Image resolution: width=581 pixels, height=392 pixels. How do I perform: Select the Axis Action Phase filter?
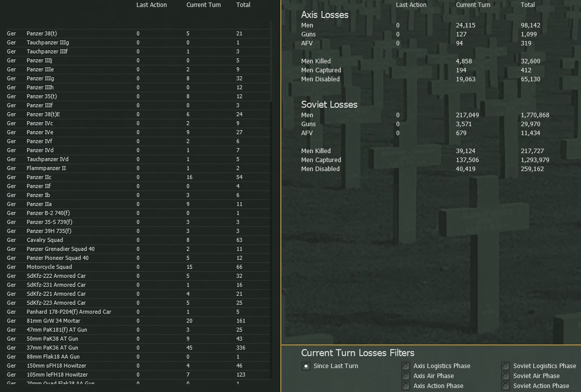click(406, 386)
